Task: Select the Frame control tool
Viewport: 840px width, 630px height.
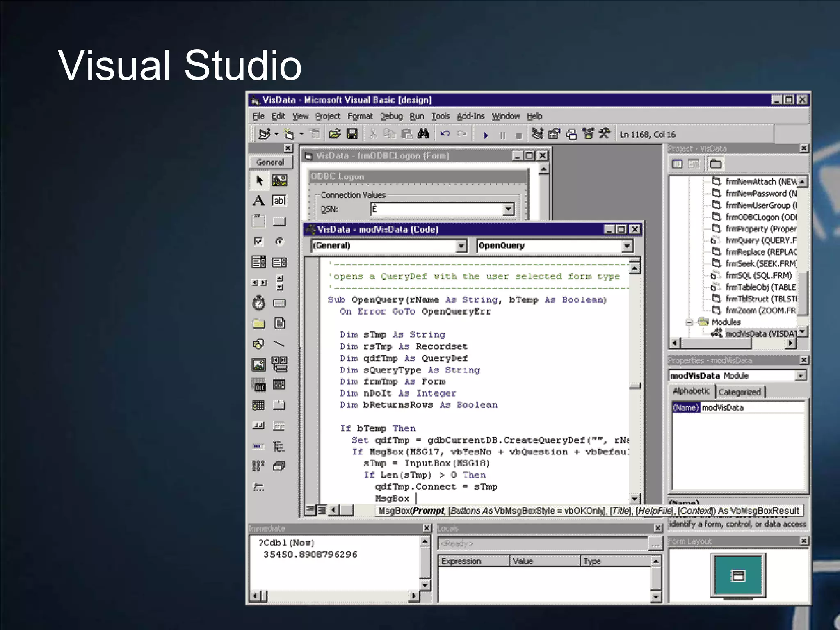Action: (x=259, y=221)
